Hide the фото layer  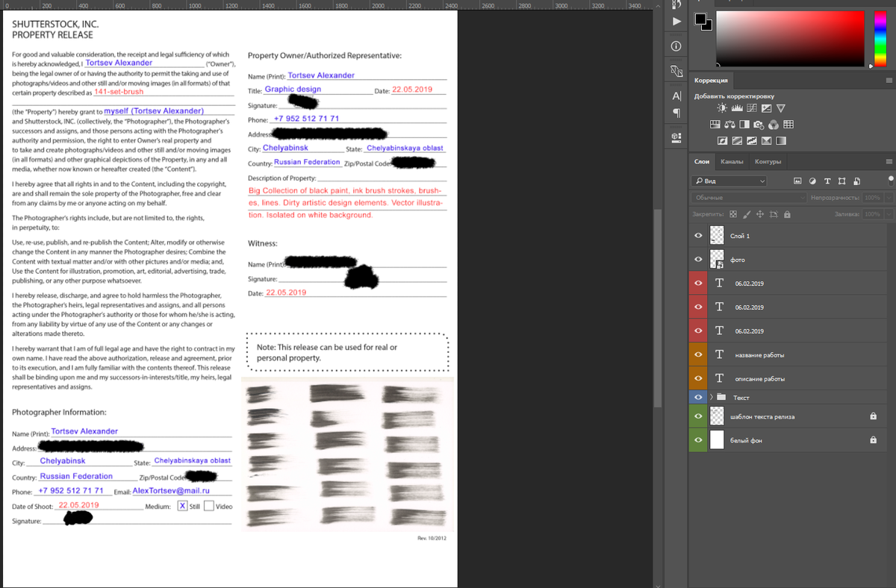[x=698, y=260]
